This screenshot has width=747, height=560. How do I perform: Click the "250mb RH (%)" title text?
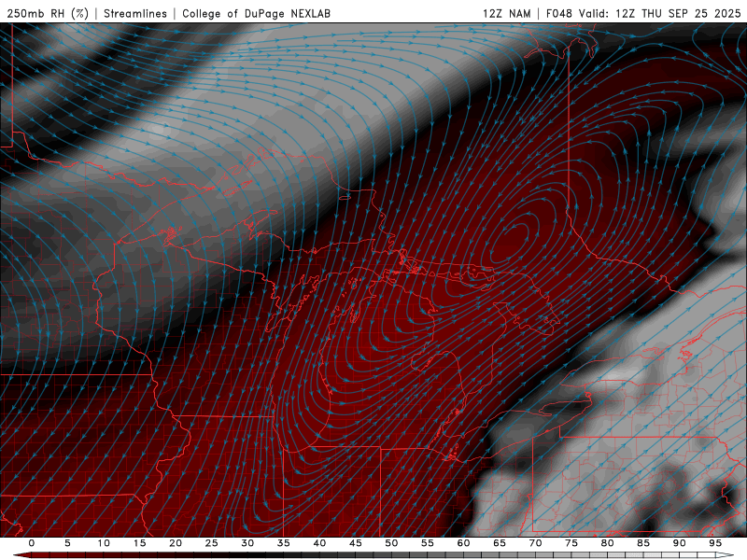coord(48,13)
